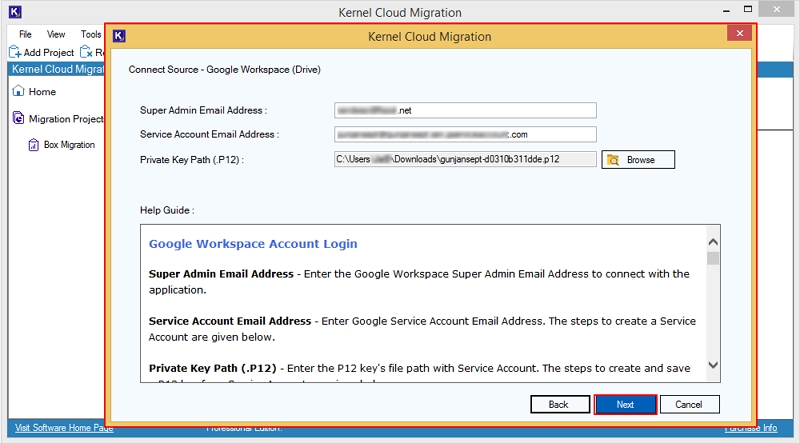This screenshot has width=800, height=443.
Task: Click the Purchase Info link
Action: tap(751, 428)
